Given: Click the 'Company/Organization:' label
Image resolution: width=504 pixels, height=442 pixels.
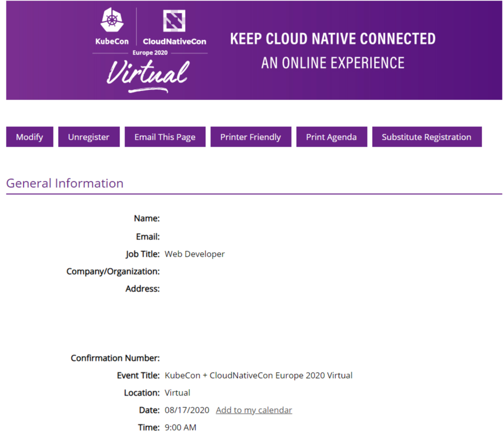Looking at the screenshot, I should [113, 272].
